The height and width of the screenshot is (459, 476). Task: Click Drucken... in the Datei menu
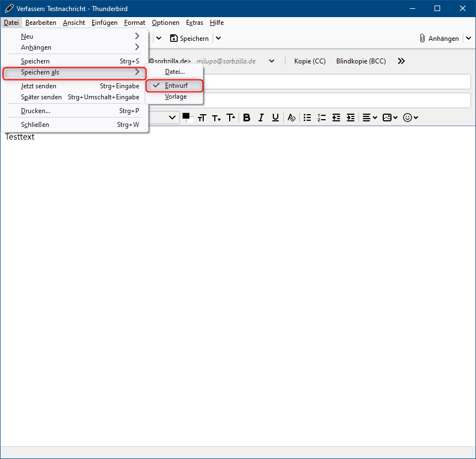(x=35, y=111)
